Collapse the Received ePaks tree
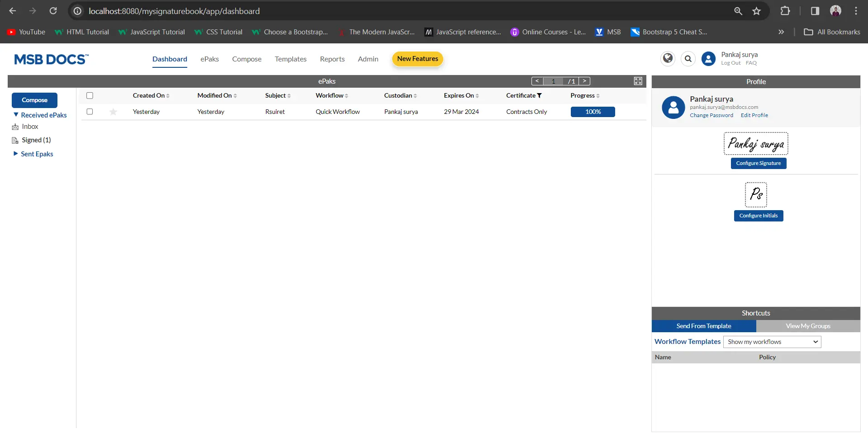 [16, 115]
